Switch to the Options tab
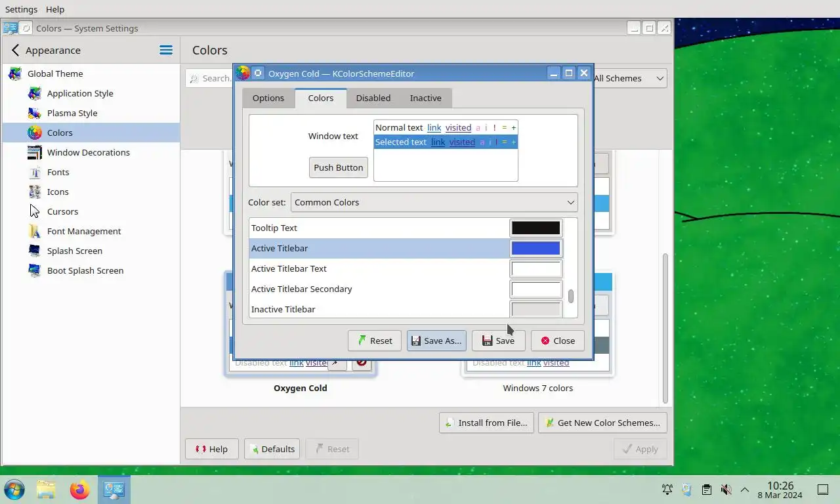 click(x=268, y=98)
